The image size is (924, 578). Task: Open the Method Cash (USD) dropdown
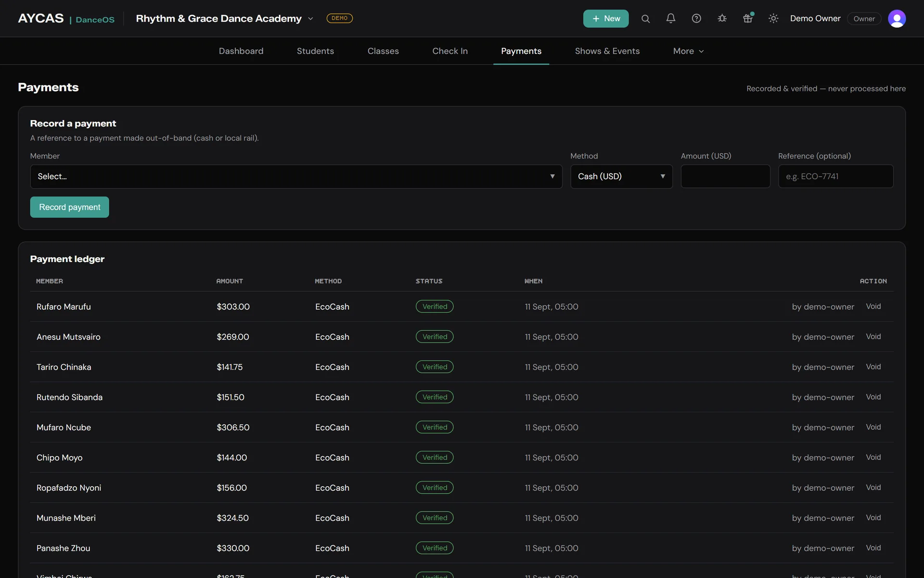click(621, 177)
